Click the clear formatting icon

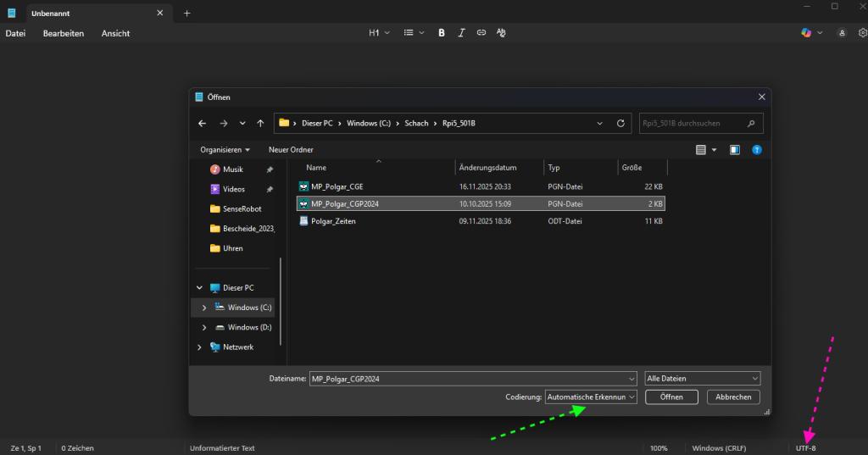pyautogui.click(x=501, y=33)
